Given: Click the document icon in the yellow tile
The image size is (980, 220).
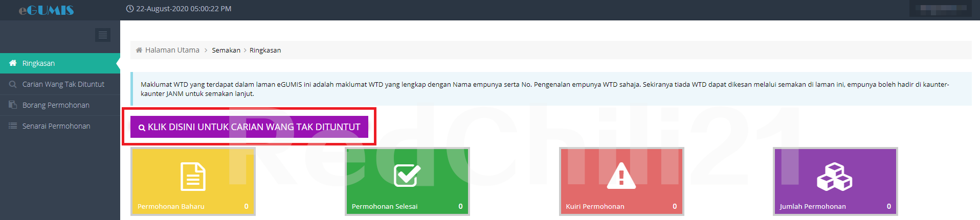Looking at the screenshot, I should 193,177.
